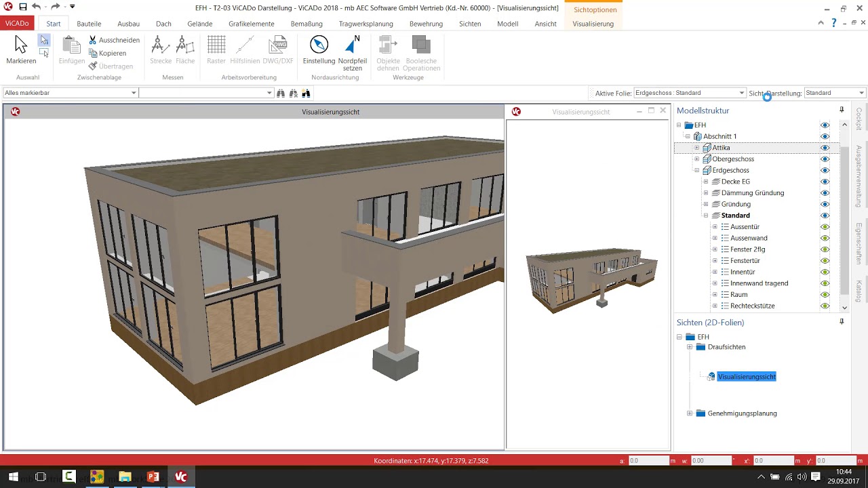Open the Visualisierung ribbon tab
Image resolution: width=868 pixels, height=488 pixels.
[x=593, y=24]
